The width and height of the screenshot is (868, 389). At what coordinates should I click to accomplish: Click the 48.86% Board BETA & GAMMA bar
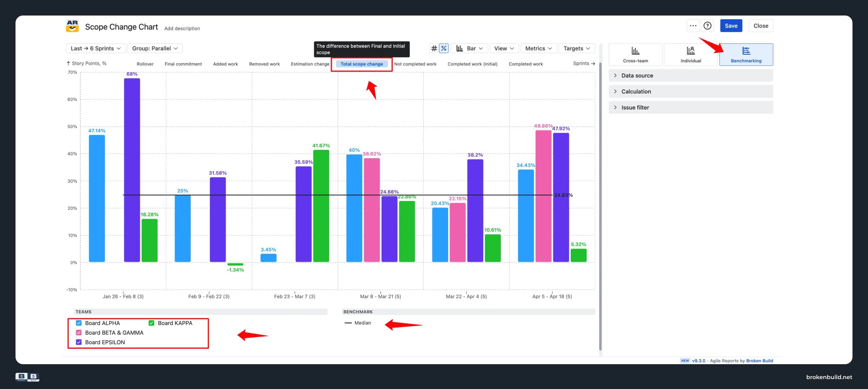pos(543,196)
